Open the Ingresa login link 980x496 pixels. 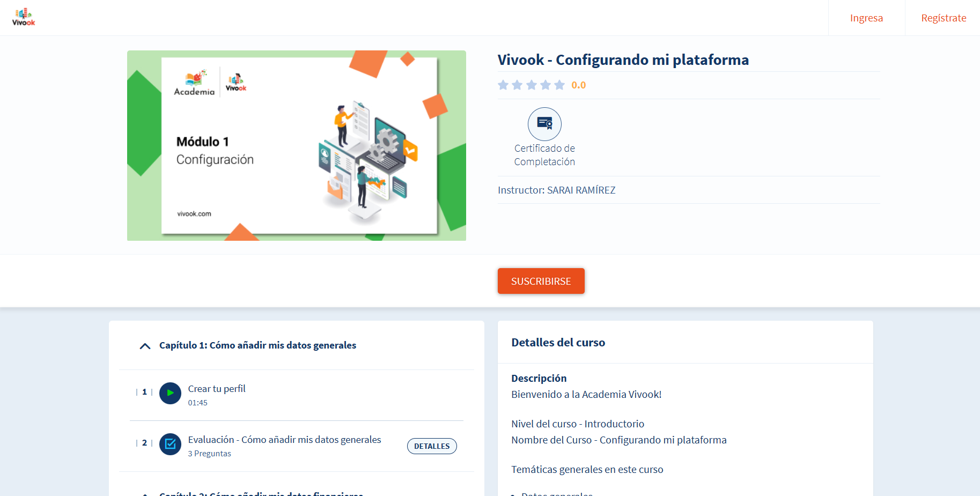pos(866,18)
